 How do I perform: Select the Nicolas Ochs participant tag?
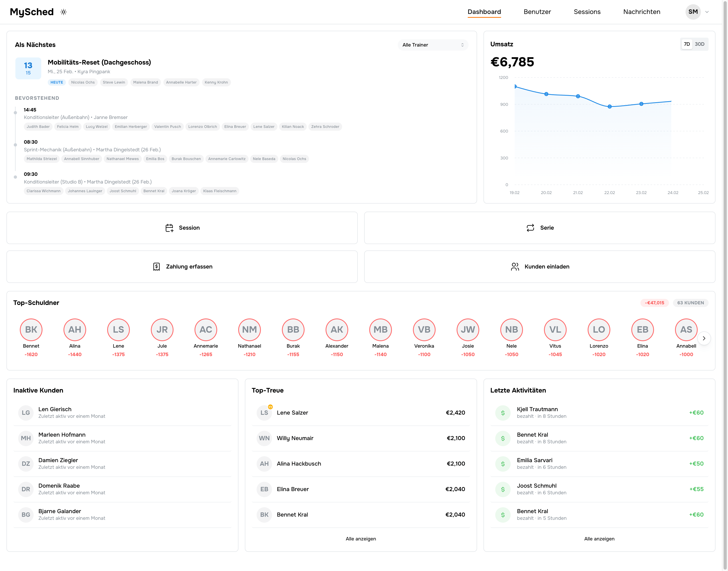click(83, 82)
